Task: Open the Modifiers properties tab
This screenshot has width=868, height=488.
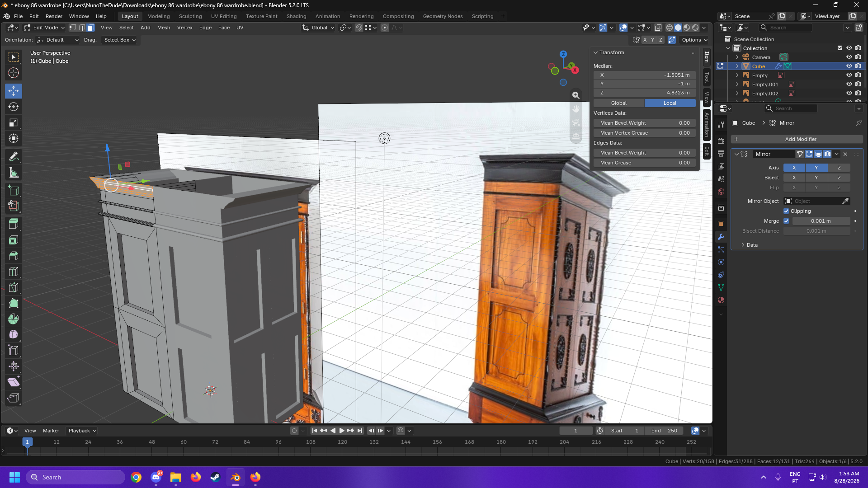Action: (721, 237)
